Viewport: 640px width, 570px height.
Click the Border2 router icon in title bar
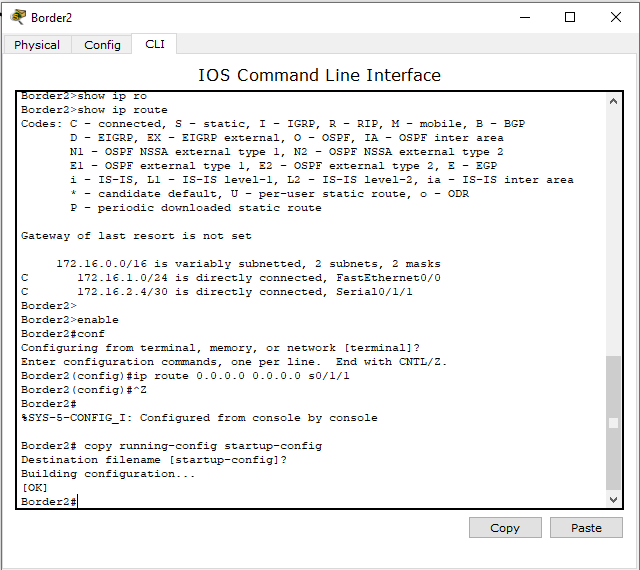pyautogui.click(x=18, y=17)
